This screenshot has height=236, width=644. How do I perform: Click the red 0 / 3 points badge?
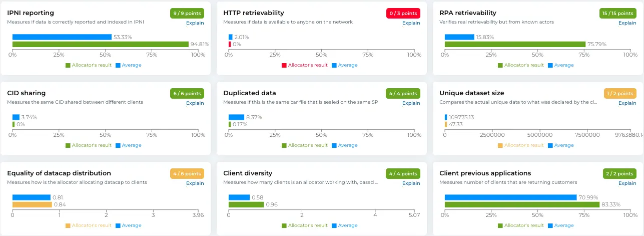pos(403,14)
